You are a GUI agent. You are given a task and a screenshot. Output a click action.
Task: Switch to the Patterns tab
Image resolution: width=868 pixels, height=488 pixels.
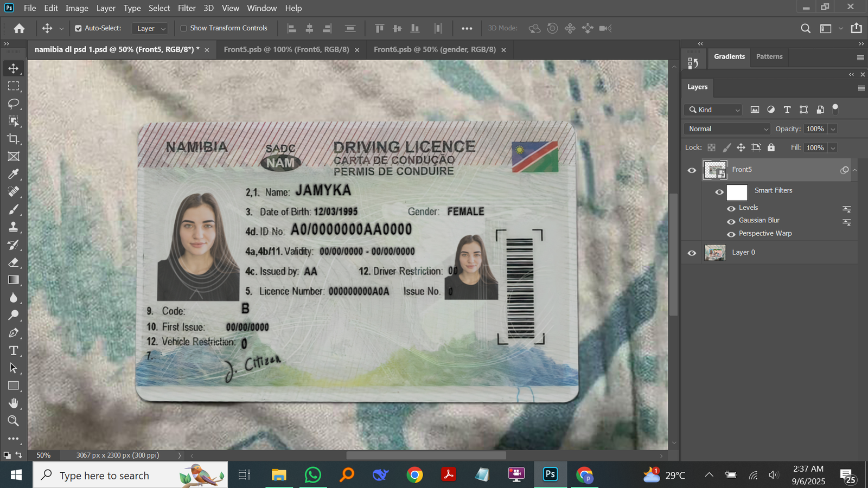click(x=769, y=56)
